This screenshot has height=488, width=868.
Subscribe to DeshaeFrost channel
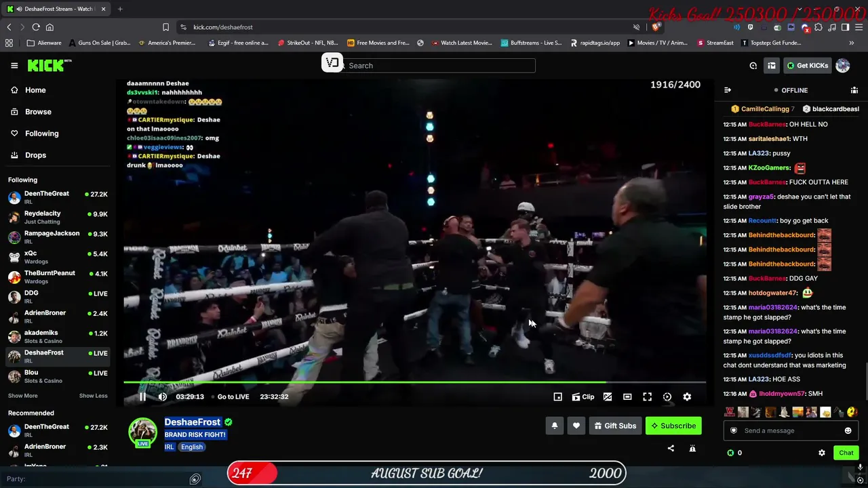[x=673, y=426]
